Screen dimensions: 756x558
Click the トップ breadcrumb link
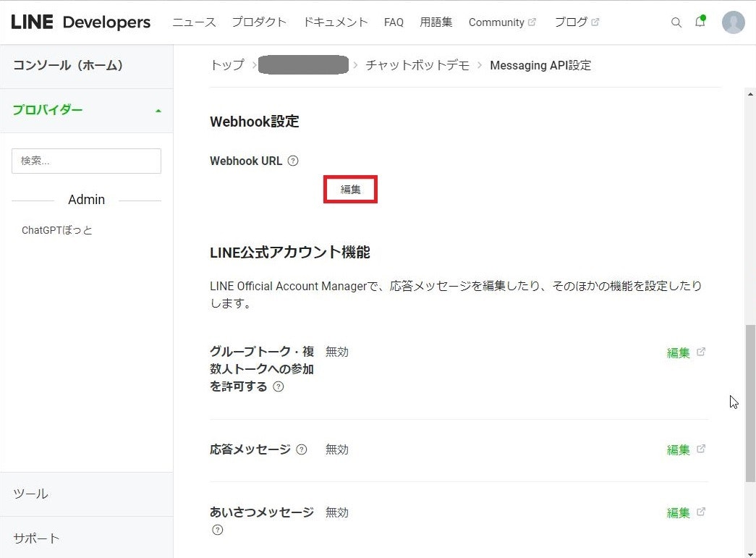228,65
